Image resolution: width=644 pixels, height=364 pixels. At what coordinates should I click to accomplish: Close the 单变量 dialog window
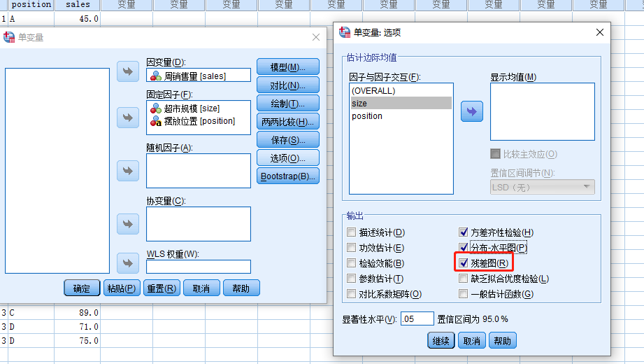(x=316, y=37)
